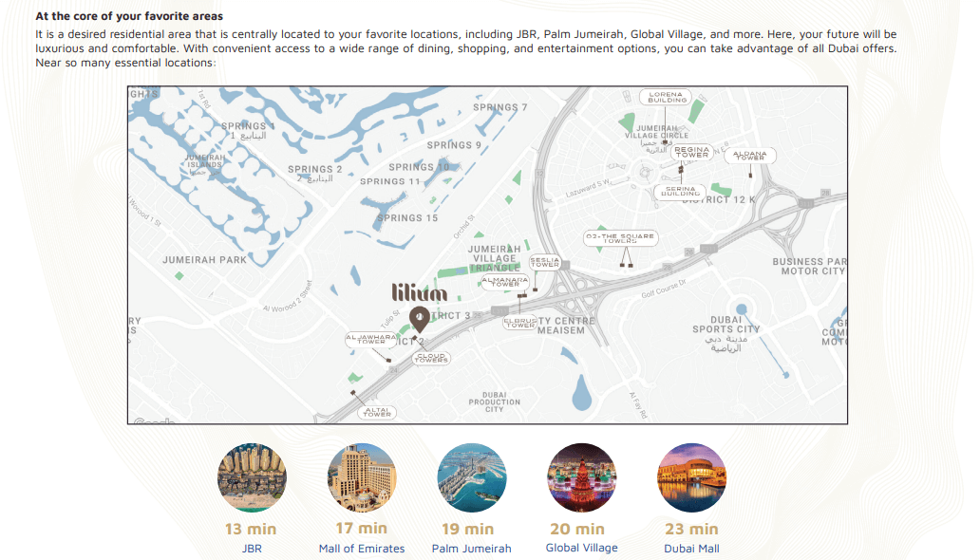The width and height of the screenshot is (980, 560).
Task: Click the Global Village link
Action: (x=582, y=548)
